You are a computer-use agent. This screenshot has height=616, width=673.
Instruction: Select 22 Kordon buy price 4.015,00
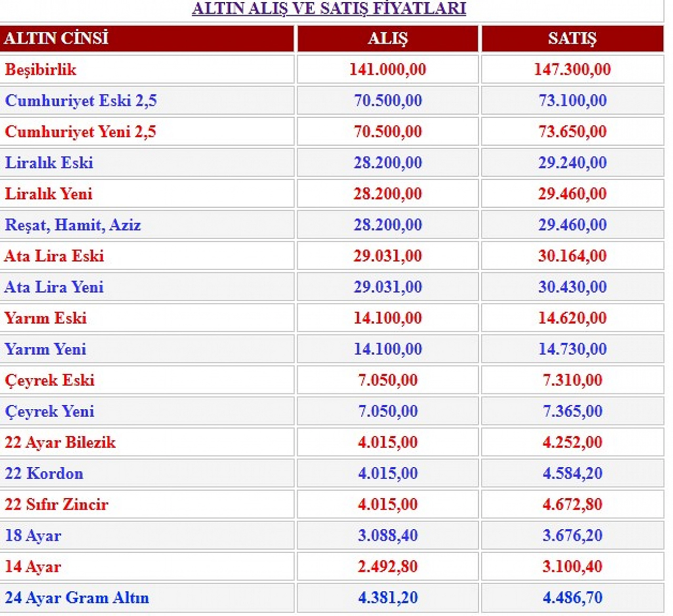click(x=388, y=473)
